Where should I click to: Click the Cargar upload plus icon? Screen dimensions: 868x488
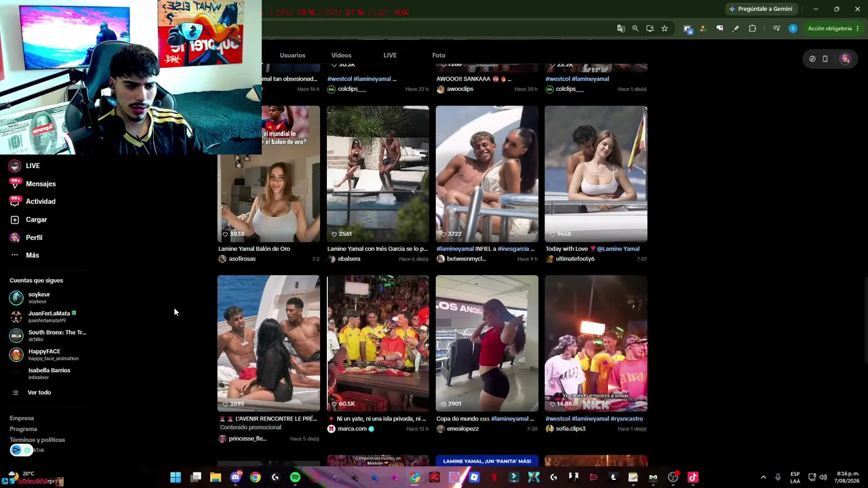15,220
